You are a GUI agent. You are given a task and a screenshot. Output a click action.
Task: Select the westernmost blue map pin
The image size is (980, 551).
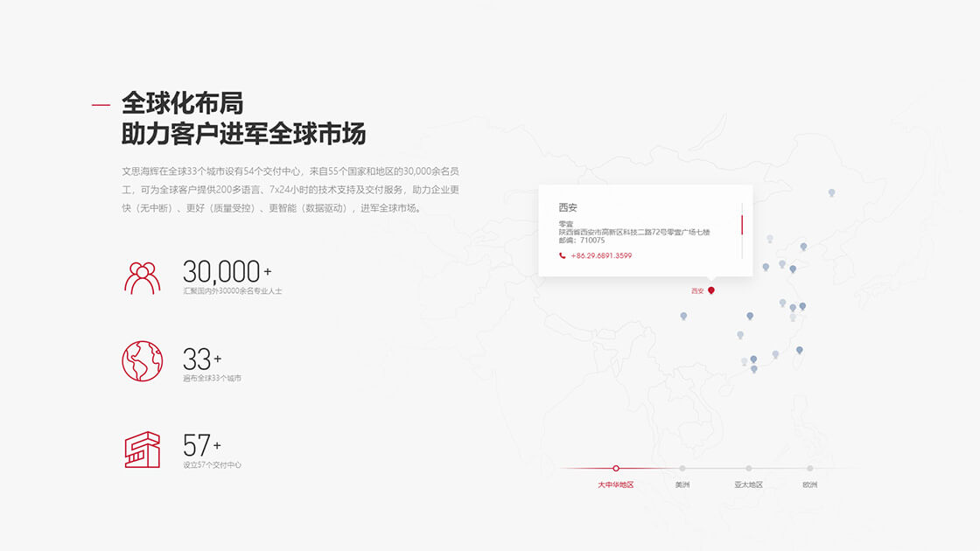tap(683, 316)
